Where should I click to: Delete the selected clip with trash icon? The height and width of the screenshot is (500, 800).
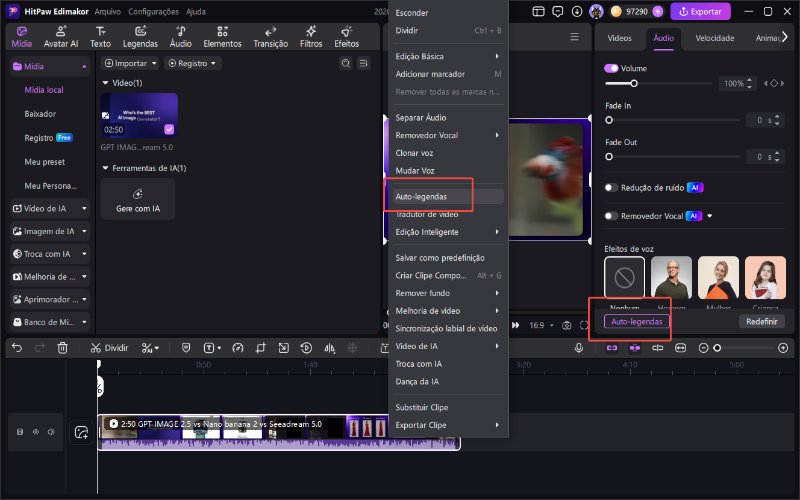[62, 348]
